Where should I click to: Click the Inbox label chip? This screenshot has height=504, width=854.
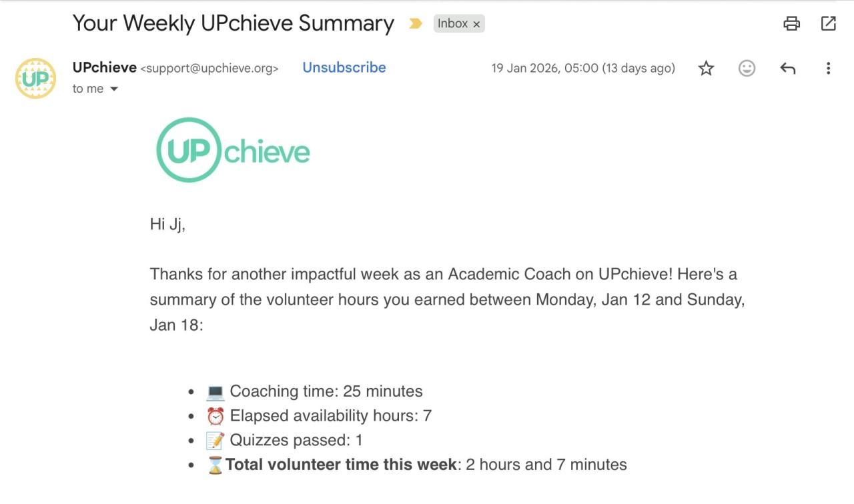tap(452, 24)
